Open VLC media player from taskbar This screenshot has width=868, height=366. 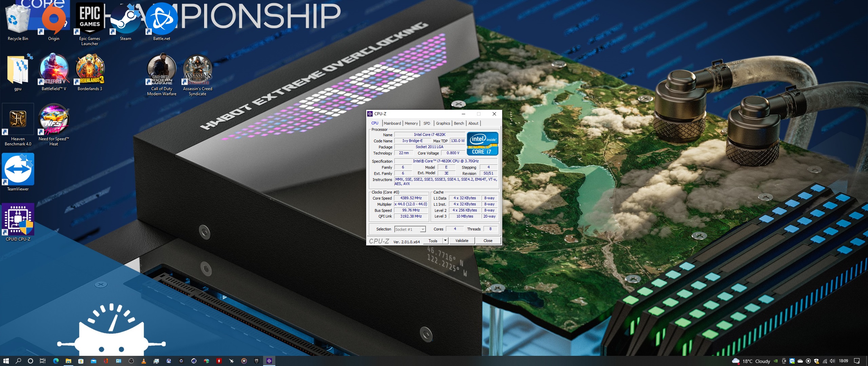(x=144, y=361)
